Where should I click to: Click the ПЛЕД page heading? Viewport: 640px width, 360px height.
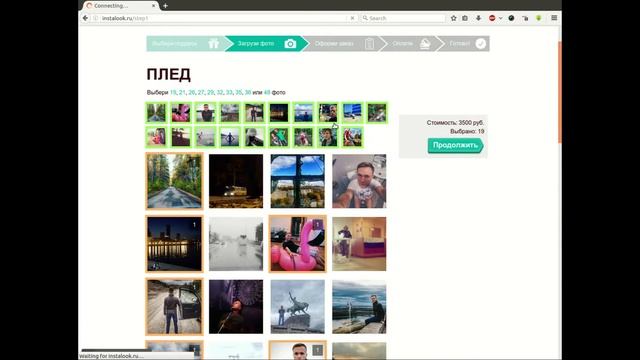(x=169, y=74)
